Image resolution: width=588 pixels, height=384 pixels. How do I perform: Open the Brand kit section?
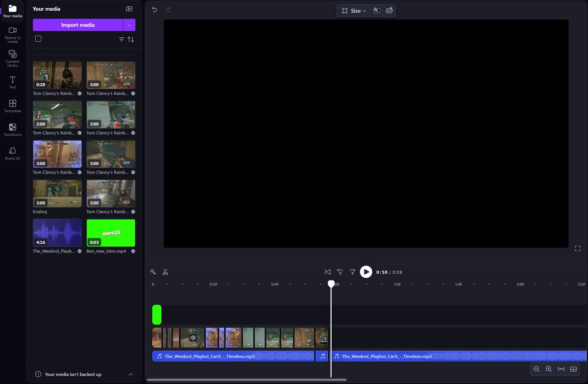[x=12, y=152]
